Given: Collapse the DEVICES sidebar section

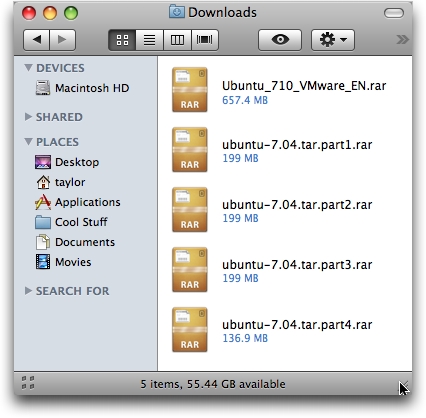Looking at the screenshot, I should (x=28, y=68).
